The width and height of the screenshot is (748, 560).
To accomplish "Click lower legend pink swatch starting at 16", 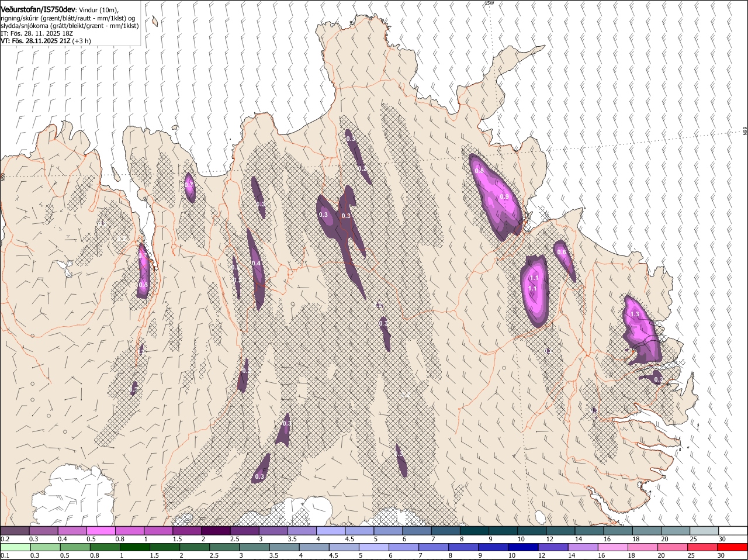I will click(613, 547).
